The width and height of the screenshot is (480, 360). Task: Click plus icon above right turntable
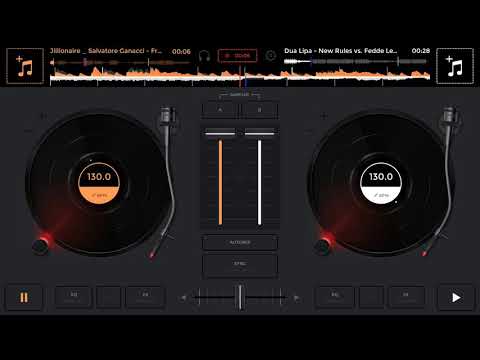click(x=324, y=116)
